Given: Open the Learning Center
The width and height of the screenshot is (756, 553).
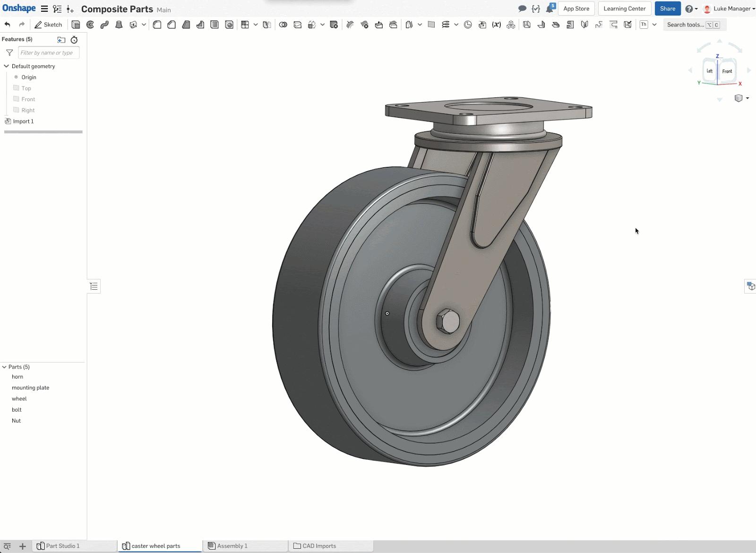Looking at the screenshot, I should pyautogui.click(x=624, y=9).
